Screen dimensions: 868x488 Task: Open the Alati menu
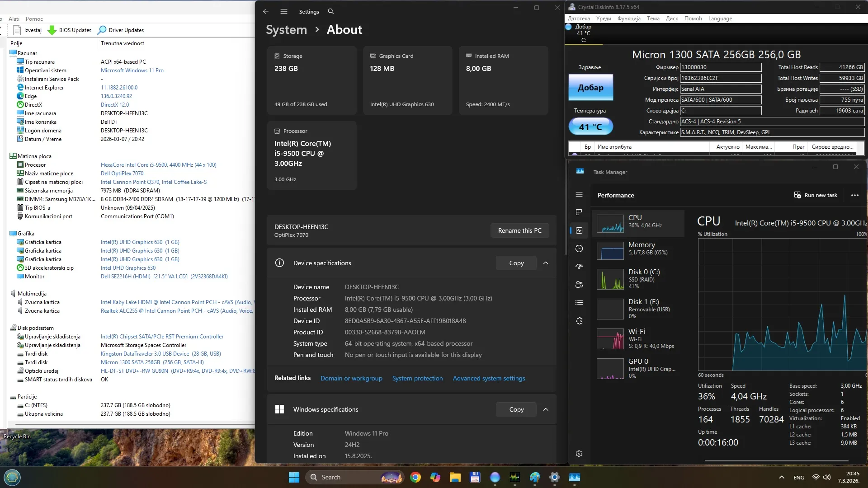click(x=14, y=19)
